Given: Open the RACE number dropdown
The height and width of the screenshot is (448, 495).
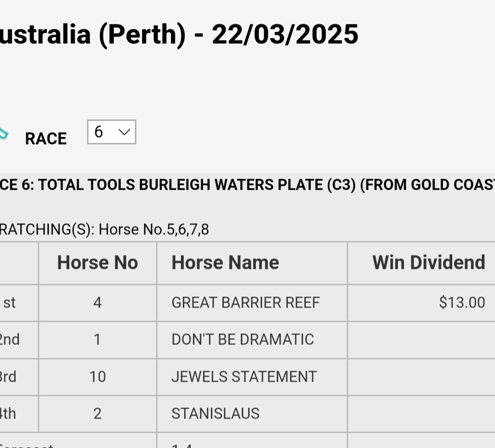Looking at the screenshot, I should pyautogui.click(x=111, y=132).
